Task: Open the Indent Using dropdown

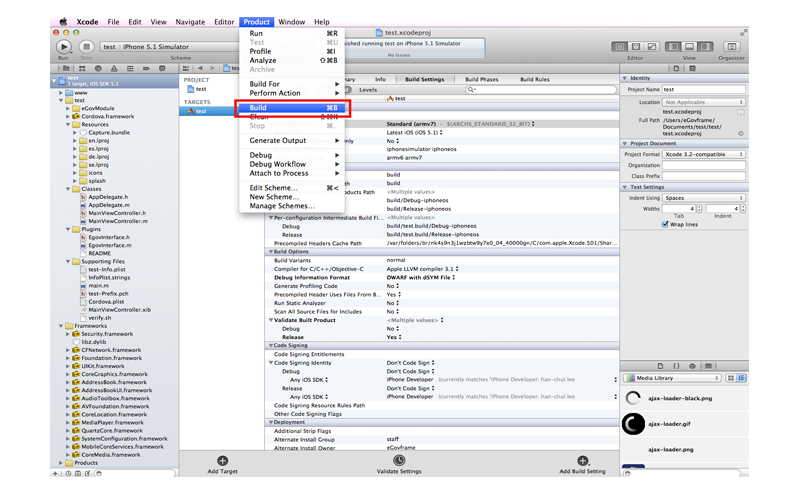Action: [x=705, y=198]
